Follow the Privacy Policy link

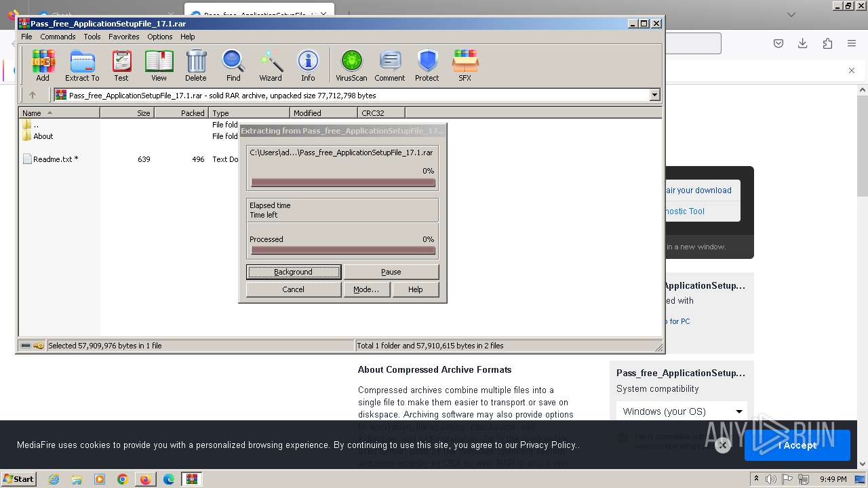[x=548, y=445]
